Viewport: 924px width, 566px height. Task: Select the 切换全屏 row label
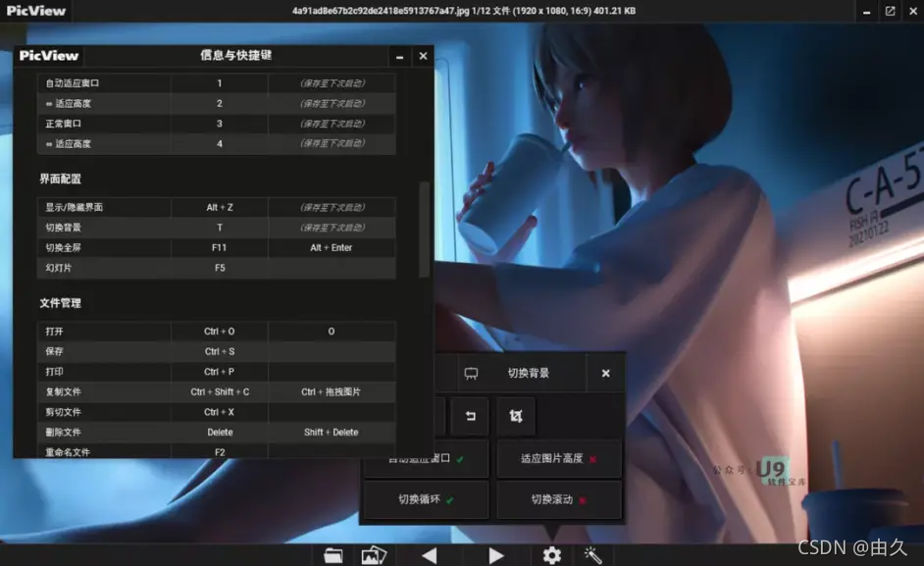pyautogui.click(x=64, y=247)
